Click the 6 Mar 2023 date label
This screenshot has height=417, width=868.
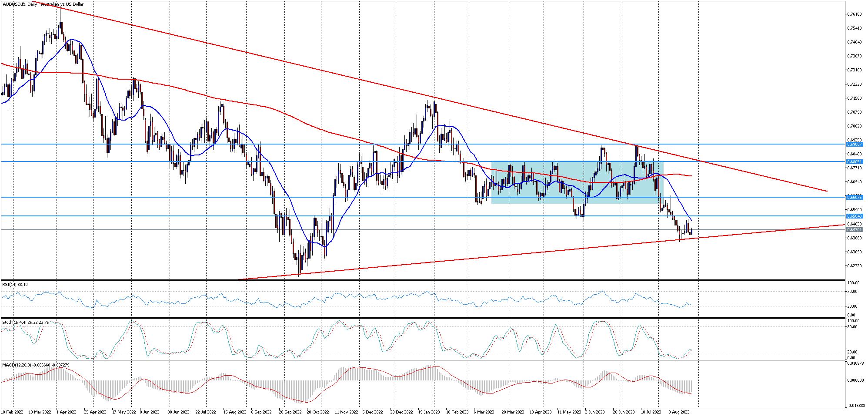484,412
